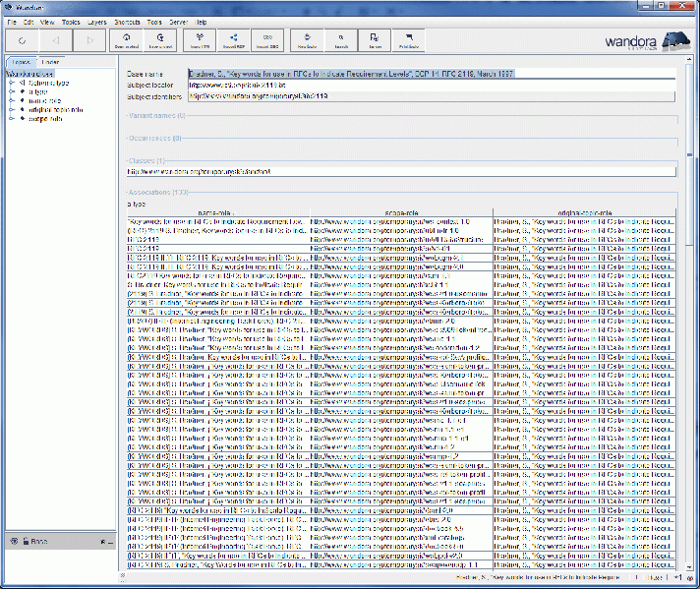
Task: Click the Open project toolbar icon
Action: coord(126,41)
